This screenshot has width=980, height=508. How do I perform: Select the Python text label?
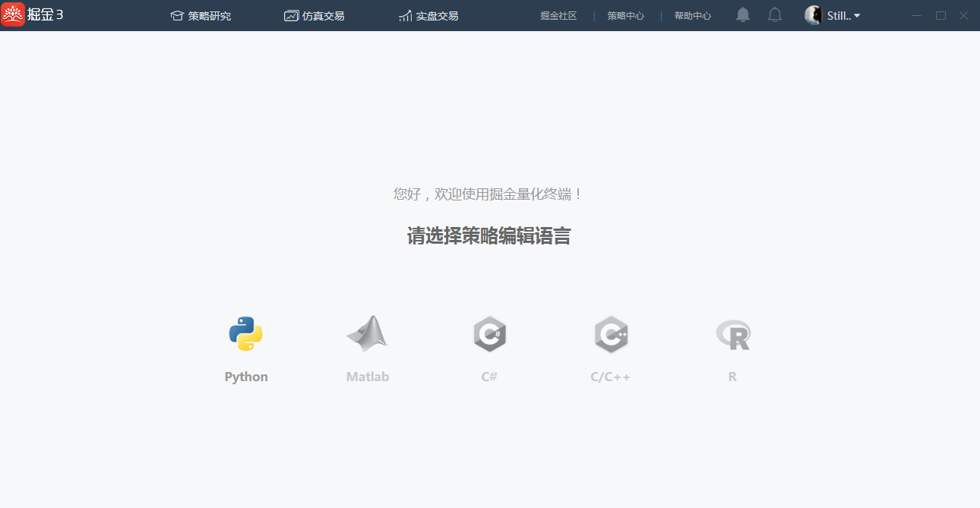[x=246, y=377]
